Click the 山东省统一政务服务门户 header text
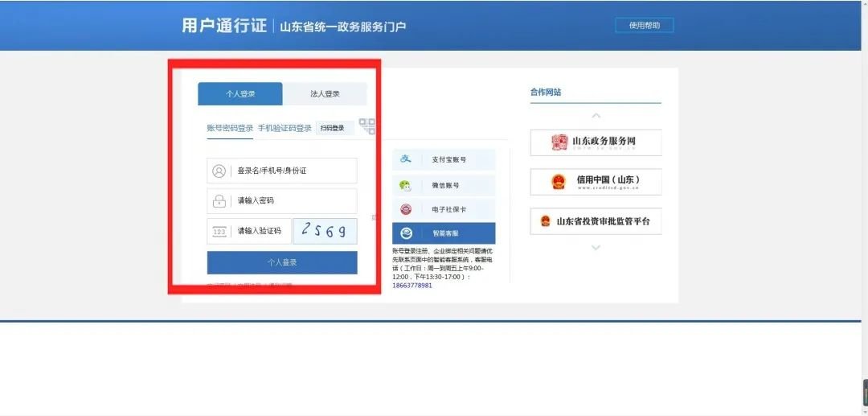Image resolution: width=868 pixels, height=416 pixels. [x=342, y=27]
